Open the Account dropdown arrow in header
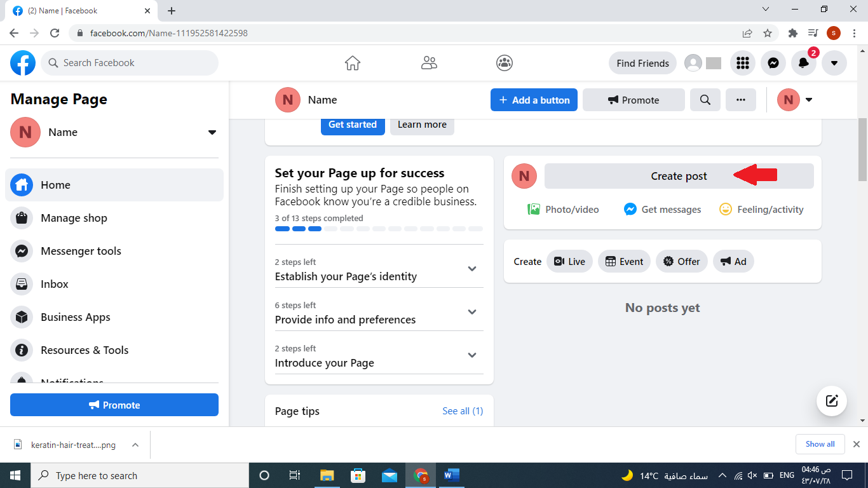The width and height of the screenshot is (868, 488). 834,63
